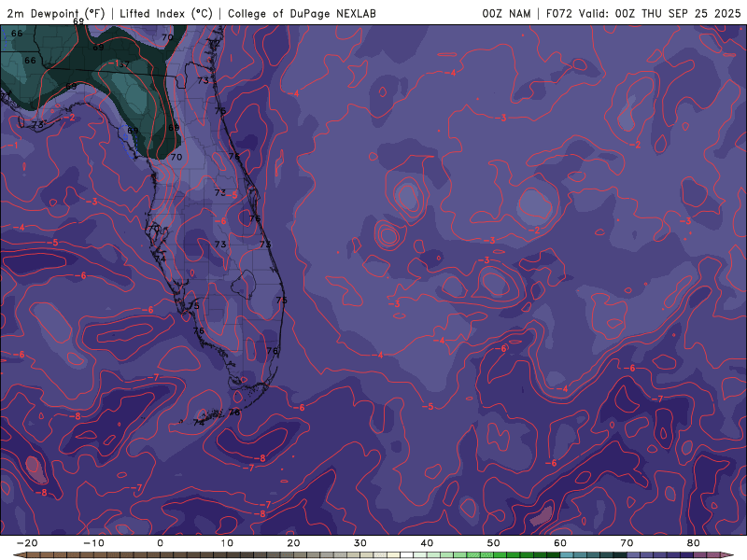Click the 0 label on the color scale
The height and width of the screenshot is (560, 747).
point(160,543)
